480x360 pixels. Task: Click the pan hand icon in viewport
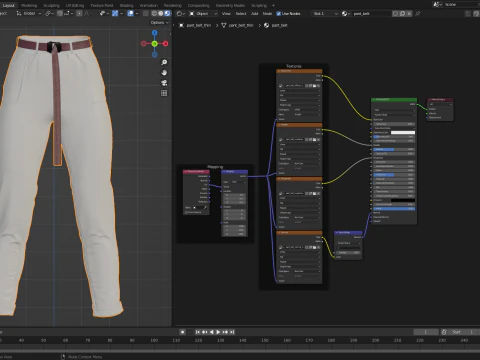click(164, 73)
